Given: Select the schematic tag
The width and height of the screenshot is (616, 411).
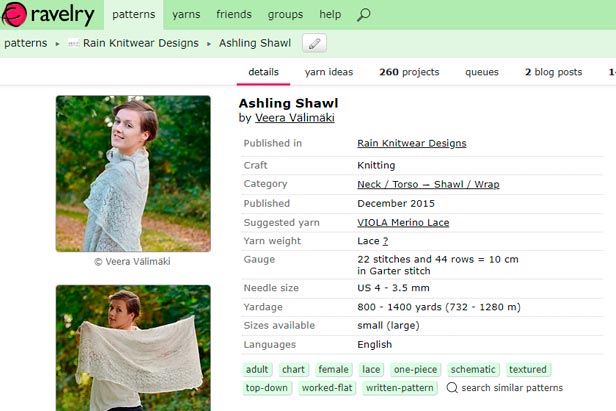Looking at the screenshot, I should (473, 370).
